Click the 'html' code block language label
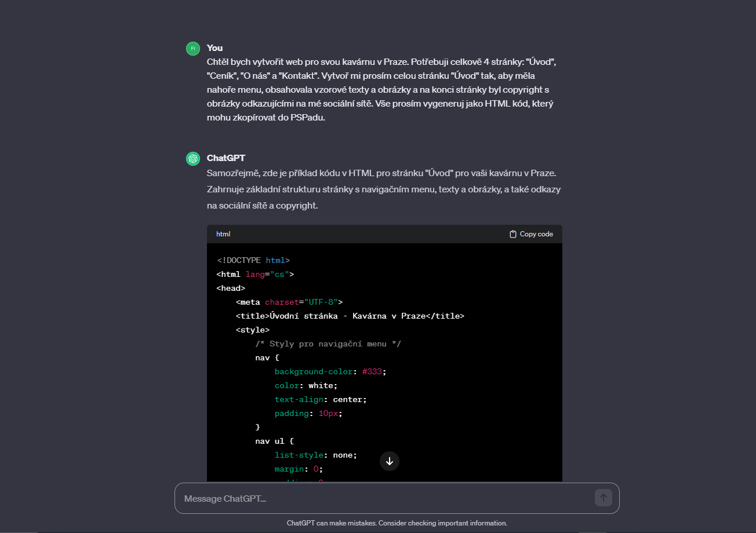The height and width of the screenshot is (533, 756). click(223, 234)
